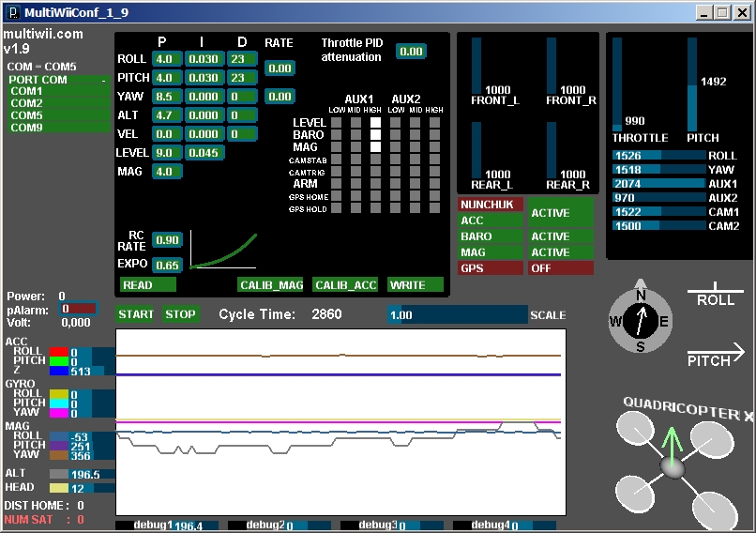Image resolution: width=756 pixels, height=533 pixels.
Task: Click the magenta GYRO YAW color swatch
Action: (x=59, y=413)
